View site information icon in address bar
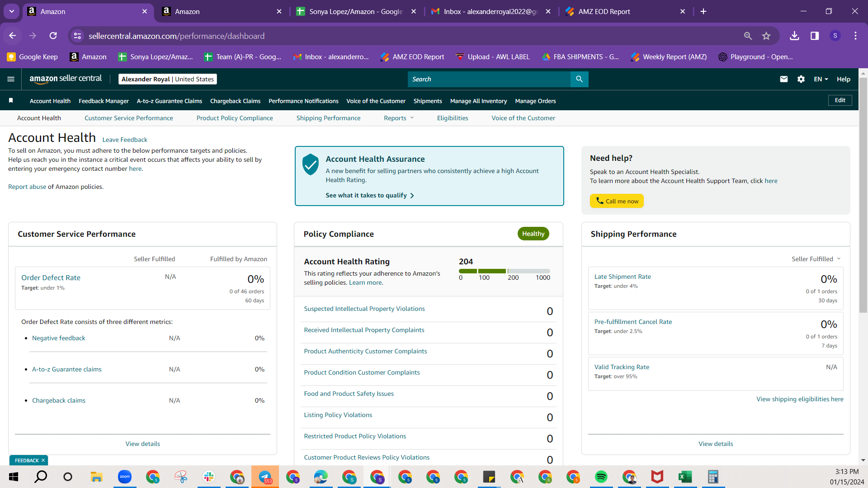This screenshot has width=868, height=488. tap(78, 36)
